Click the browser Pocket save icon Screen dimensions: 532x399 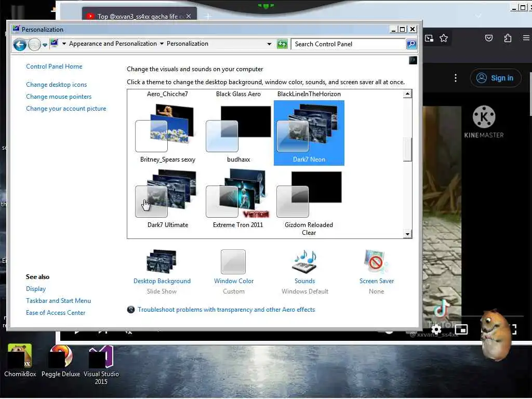pyautogui.click(x=488, y=38)
